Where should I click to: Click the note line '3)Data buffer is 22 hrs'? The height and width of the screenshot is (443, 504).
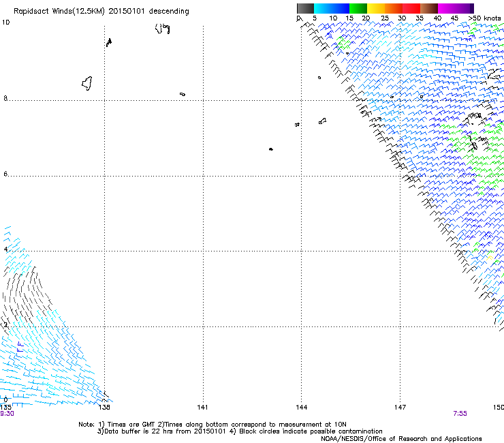point(240,431)
